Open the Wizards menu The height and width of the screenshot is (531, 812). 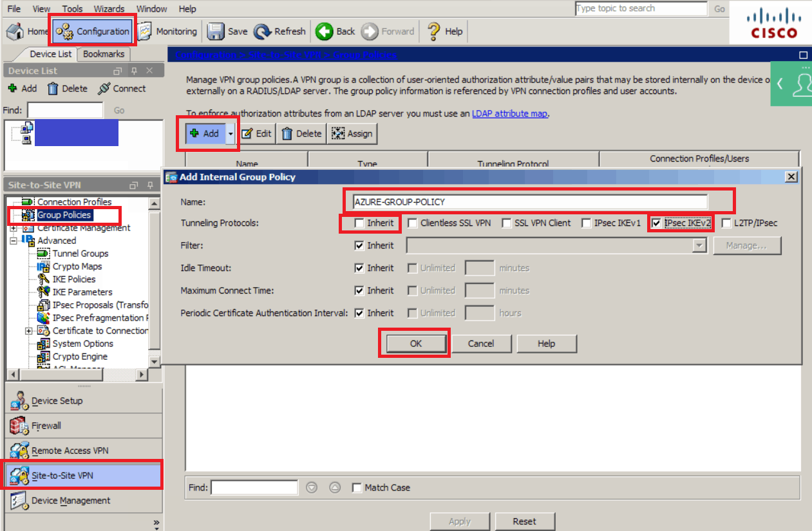point(109,9)
